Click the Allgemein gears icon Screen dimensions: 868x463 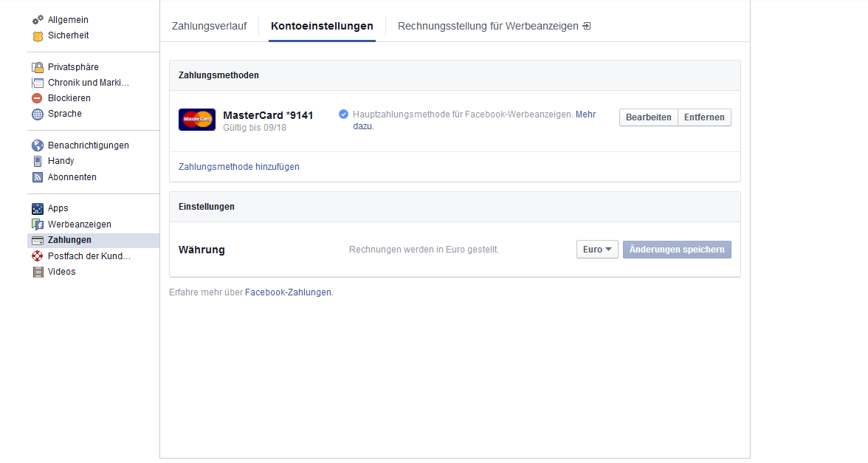pyautogui.click(x=38, y=20)
